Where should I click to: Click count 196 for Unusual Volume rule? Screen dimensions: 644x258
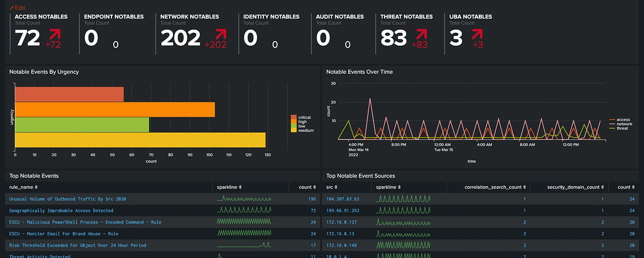coord(312,199)
